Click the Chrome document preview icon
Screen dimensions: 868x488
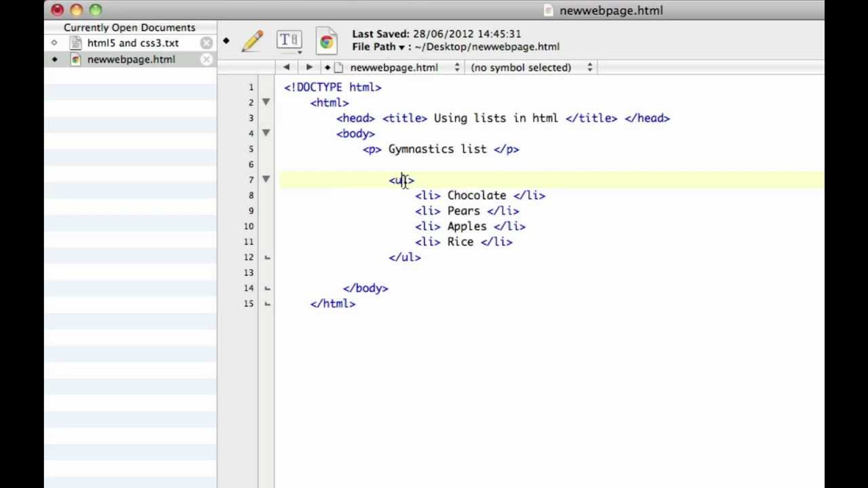pyautogui.click(x=327, y=41)
